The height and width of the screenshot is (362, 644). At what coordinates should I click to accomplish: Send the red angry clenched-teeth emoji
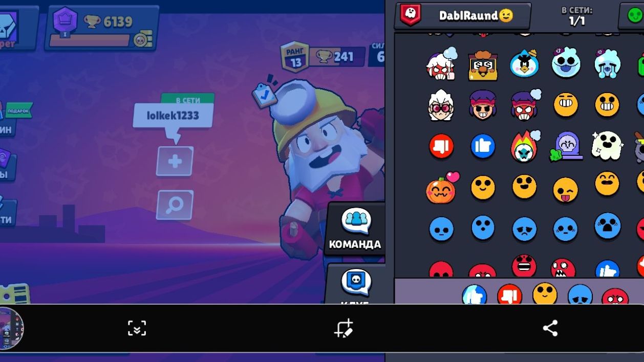pyautogui.click(x=524, y=266)
